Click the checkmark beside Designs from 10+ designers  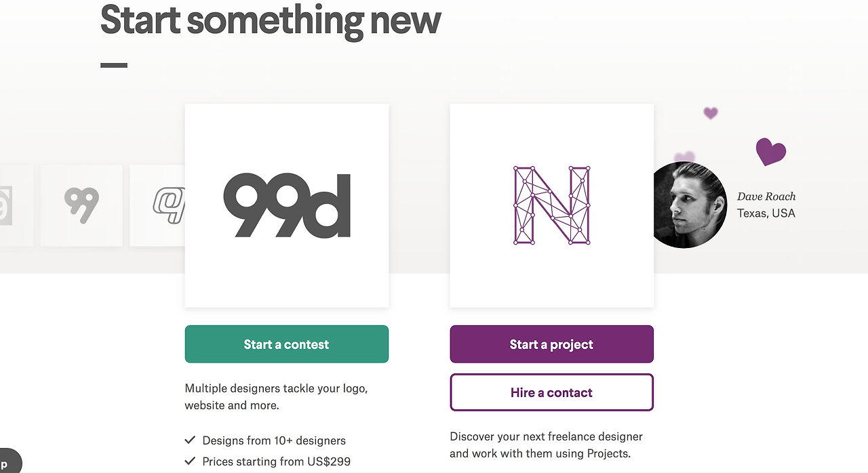coord(190,440)
